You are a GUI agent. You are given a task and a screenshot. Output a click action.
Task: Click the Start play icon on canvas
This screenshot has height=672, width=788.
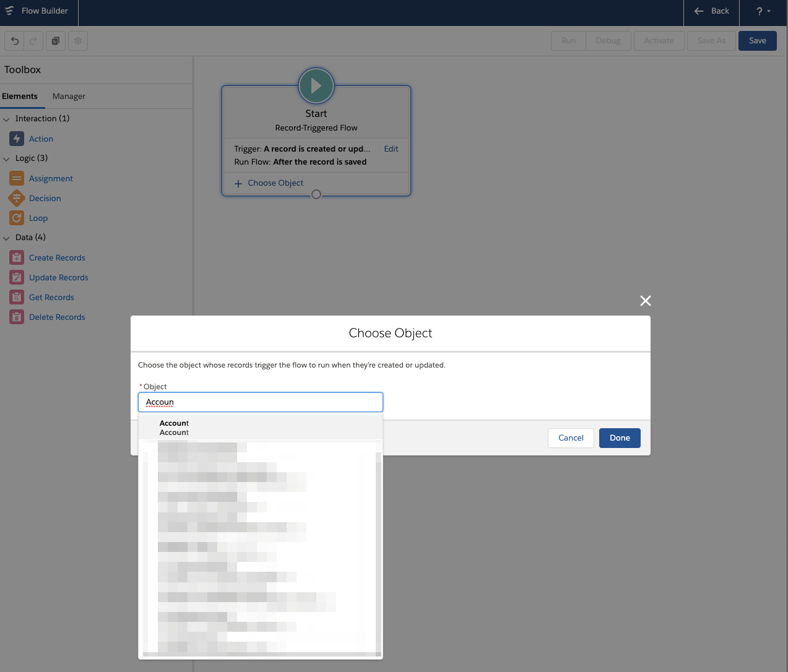point(316,85)
